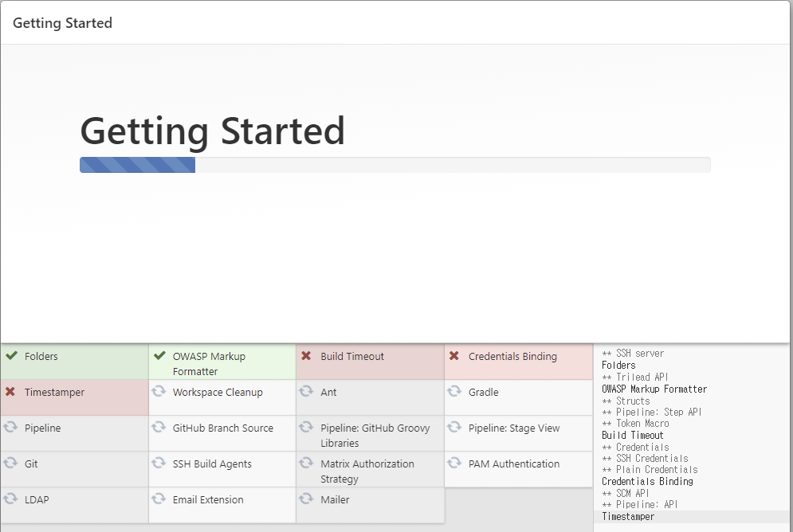Click the sync icon beside Matrix Authorization Strategy
The image size is (793, 532).
[306, 463]
